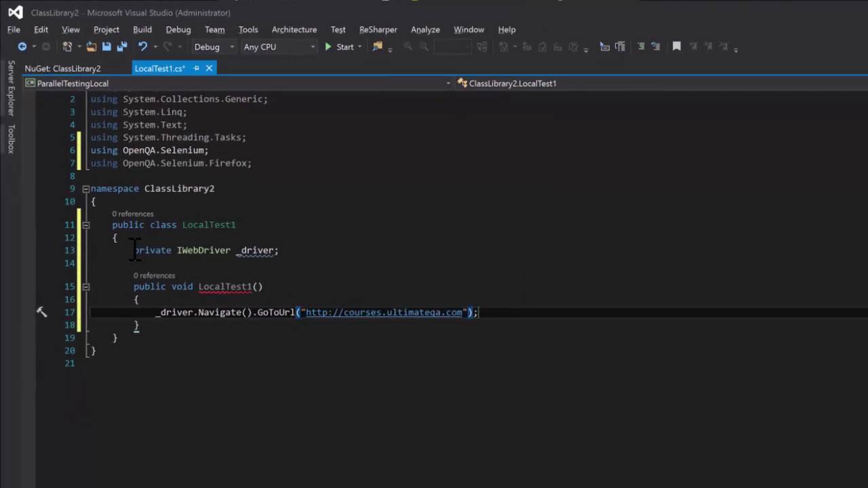The image size is (868, 488).
Task: Click the uncomment selection toolbar icon
Action: 656,47
